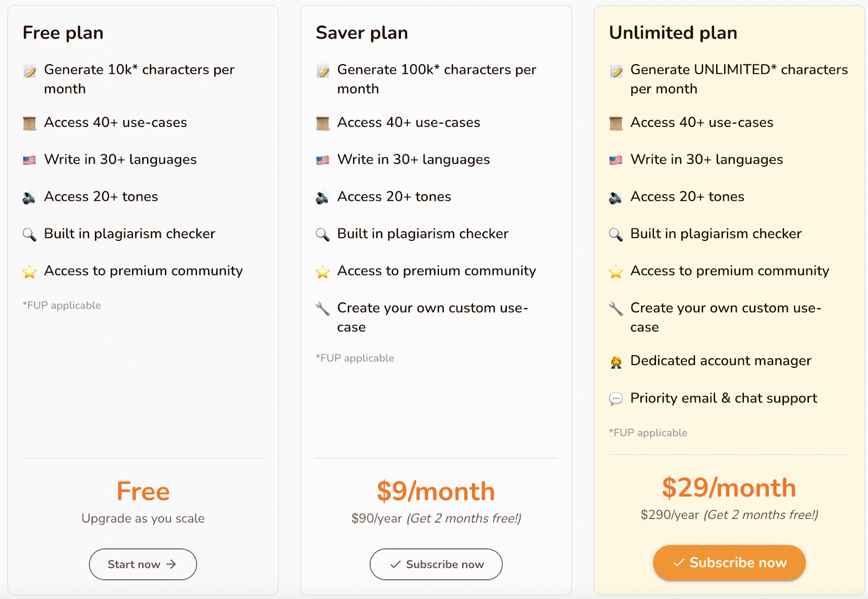Click the star icon in Free plan

coord(30,271)
